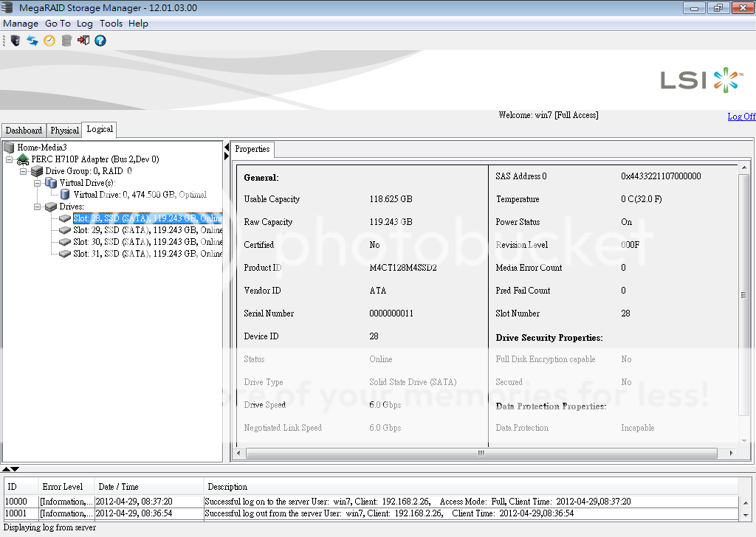Viewport: 756px width, 537px height.
Task: Click the Error Level column header
Action: (x=66, y=487)
